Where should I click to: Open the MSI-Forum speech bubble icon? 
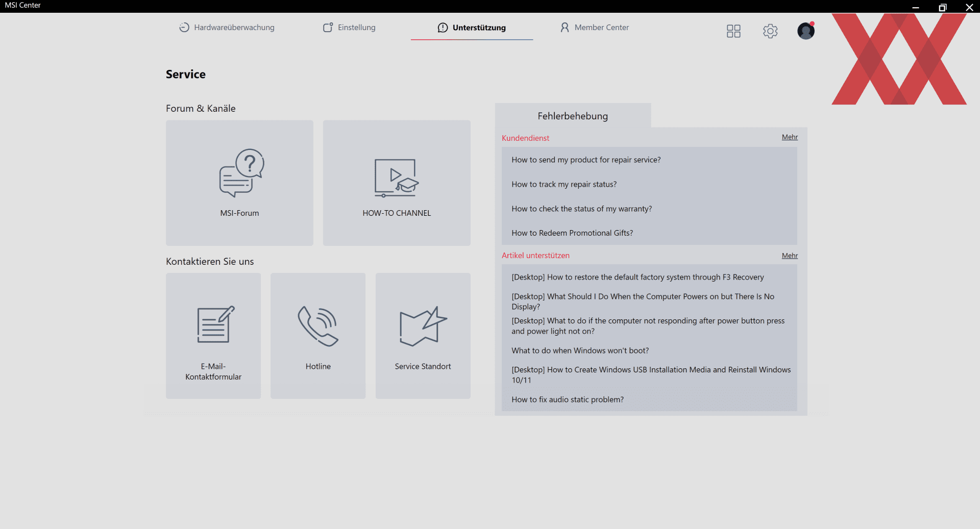[241, 173]
